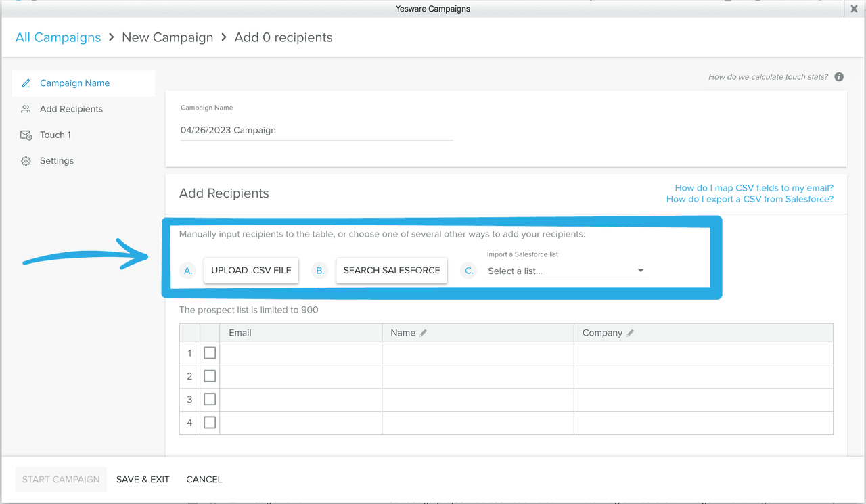Open the Import a Salesforce list dropdown
Screen dimensions: 866x504
[567, 271]
